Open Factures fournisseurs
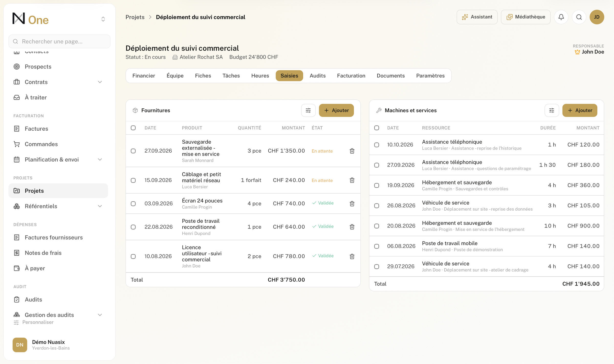The height and width of the screenshot is (364, 614). (58, 237)
